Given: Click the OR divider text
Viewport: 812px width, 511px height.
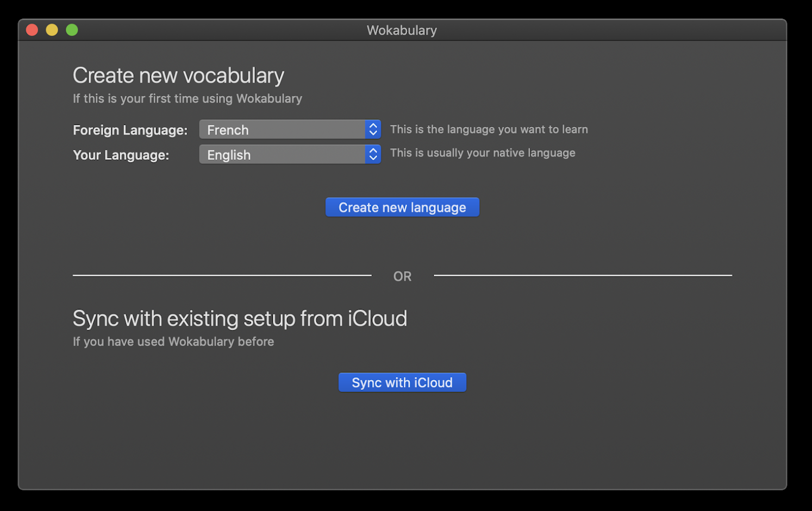Looking at the screenshot, I should click(x=402, y=276).
